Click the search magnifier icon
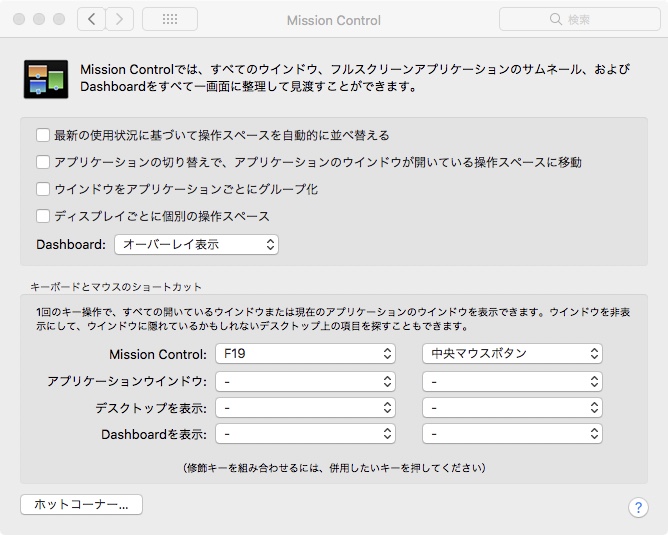 point(556,19)
